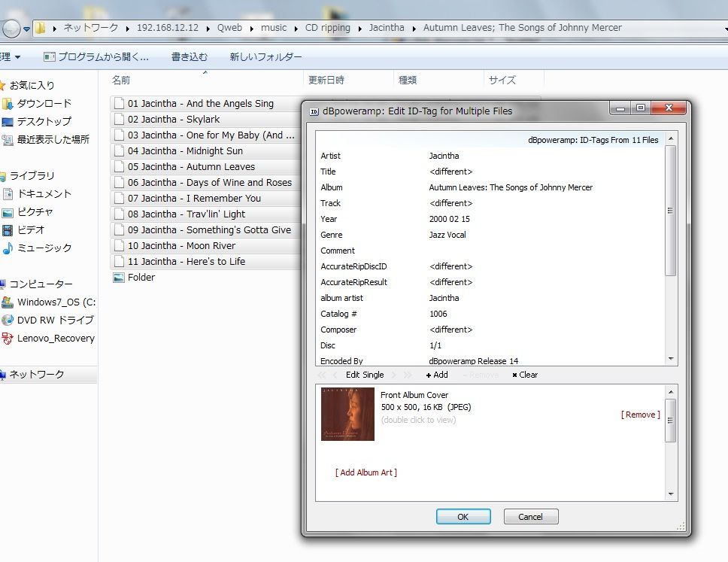
Task: Expand the arrow after ネットワーク in the address bar
Action: click(x=127, y=29)
